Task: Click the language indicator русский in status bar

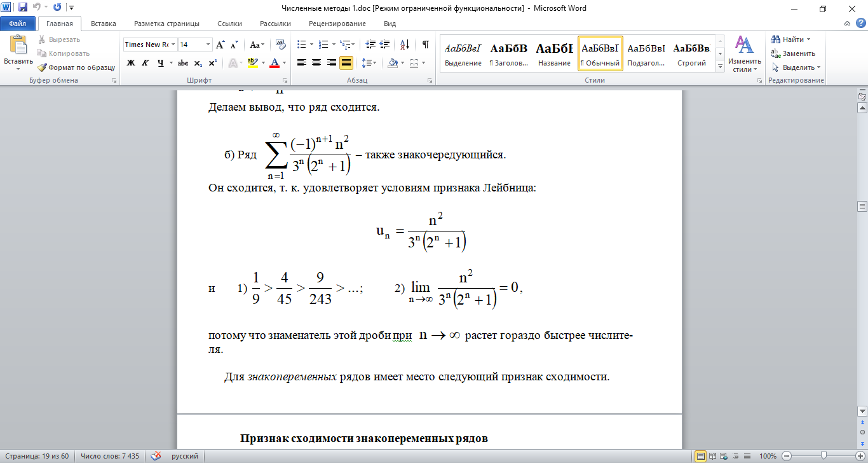Action: 185,456
